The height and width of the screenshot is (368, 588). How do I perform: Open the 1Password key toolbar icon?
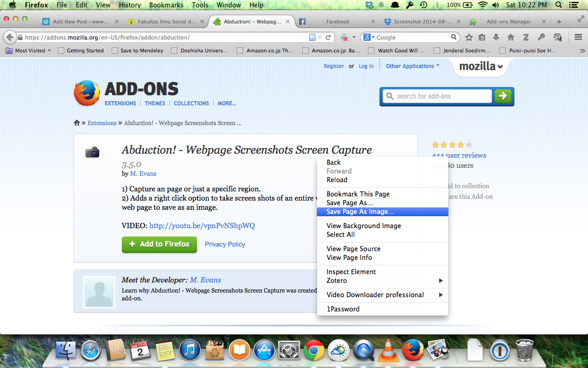(x=542, y=37)
